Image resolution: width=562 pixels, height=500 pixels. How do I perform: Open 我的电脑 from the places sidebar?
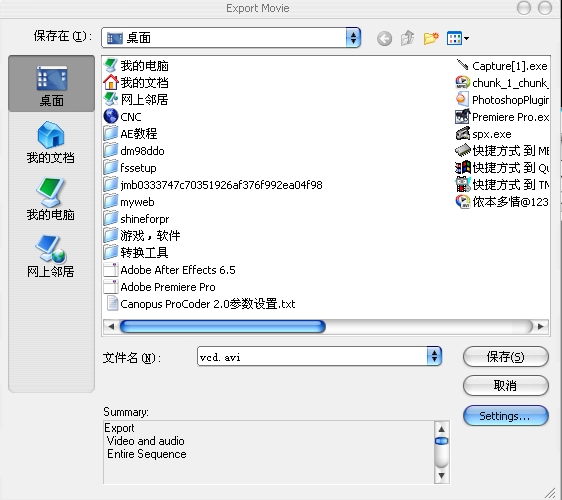click(x=51, y=199)
